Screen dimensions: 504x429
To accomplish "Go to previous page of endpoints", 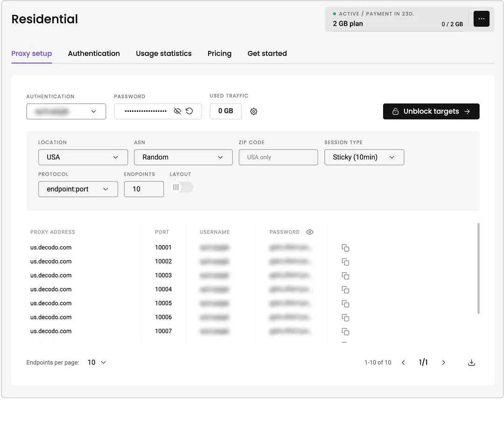I will [x=404, y=363].
